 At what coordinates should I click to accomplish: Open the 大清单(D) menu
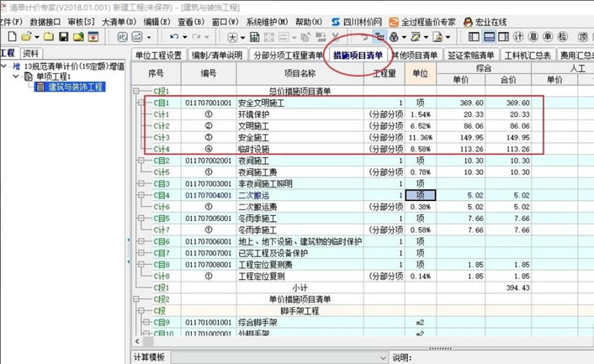click(x=119, y=22)
